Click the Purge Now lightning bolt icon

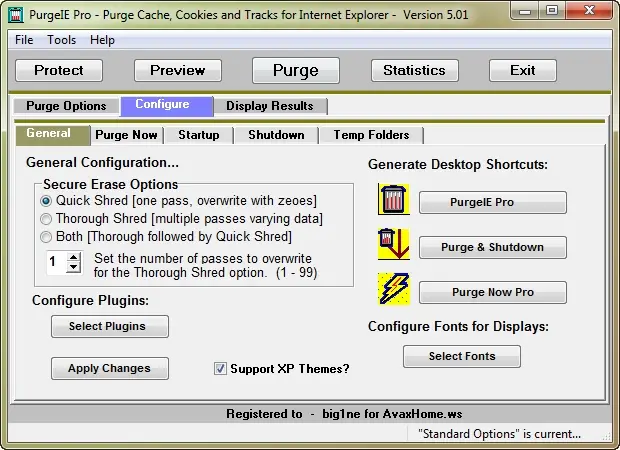(x=393, y=289)
